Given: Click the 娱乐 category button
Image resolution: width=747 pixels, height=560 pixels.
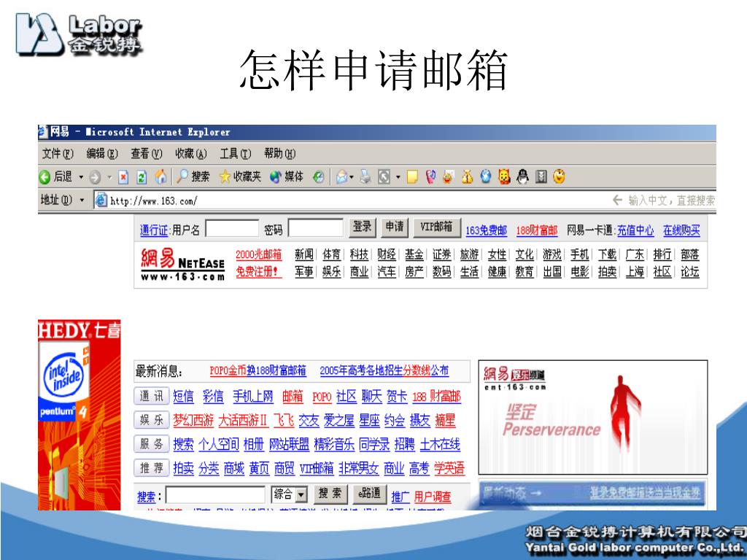Looking at the screenshot, I should point(152,420).
